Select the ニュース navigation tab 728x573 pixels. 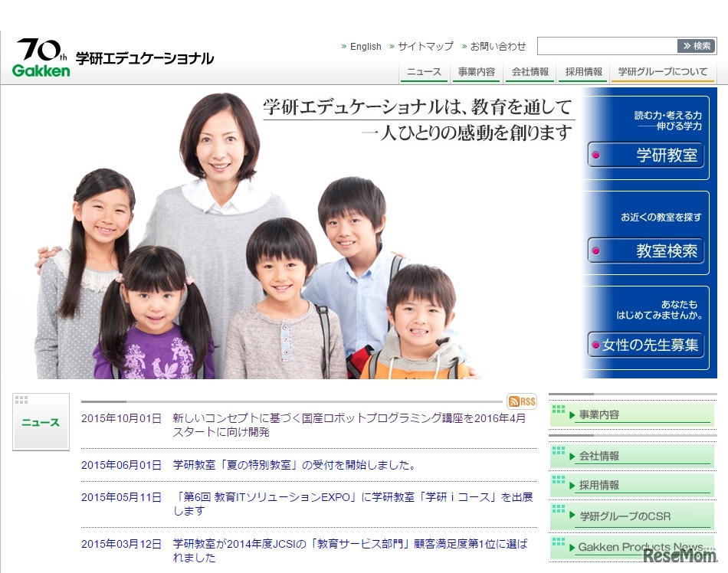pyautogui.click(x=424, y=72)
